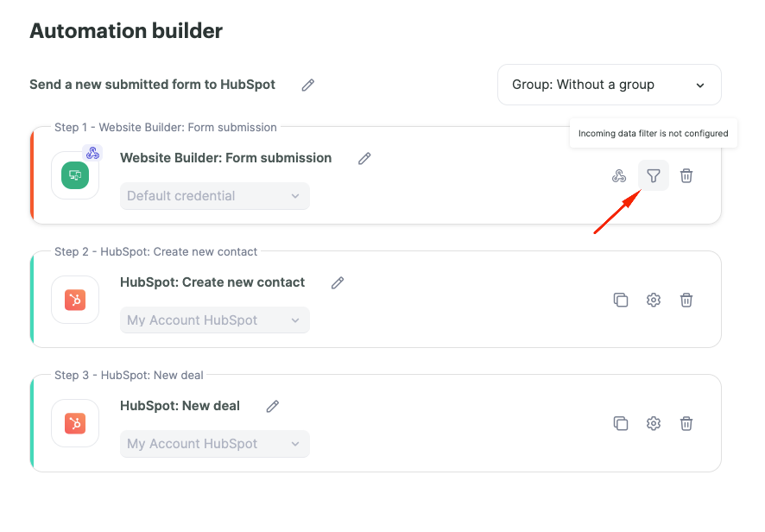Rename the Website Builder Form submission step

point(364,158)
